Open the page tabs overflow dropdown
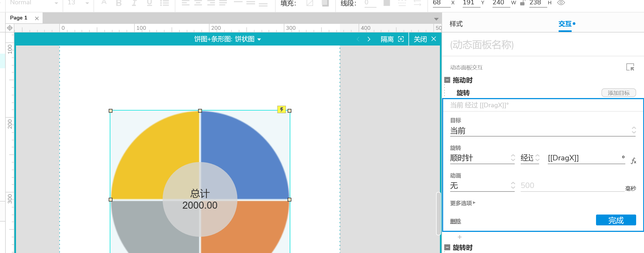644x253 pixels. click(436, 19)
